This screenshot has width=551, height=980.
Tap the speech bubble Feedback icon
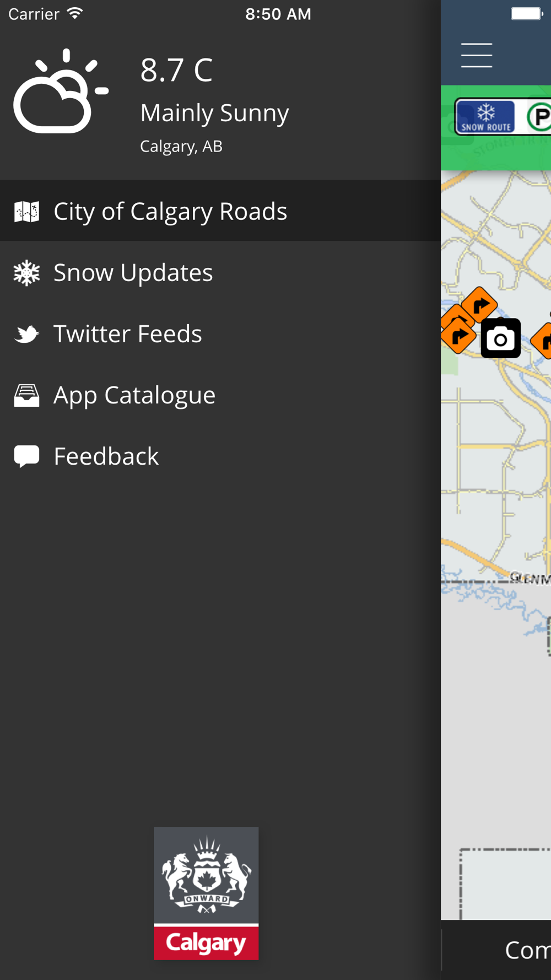(26, 456)
